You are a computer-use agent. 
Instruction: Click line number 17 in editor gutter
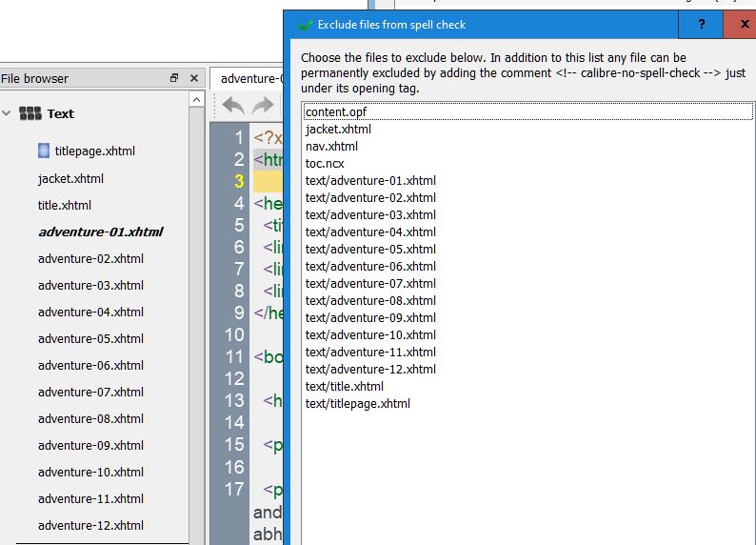(234, 489)
